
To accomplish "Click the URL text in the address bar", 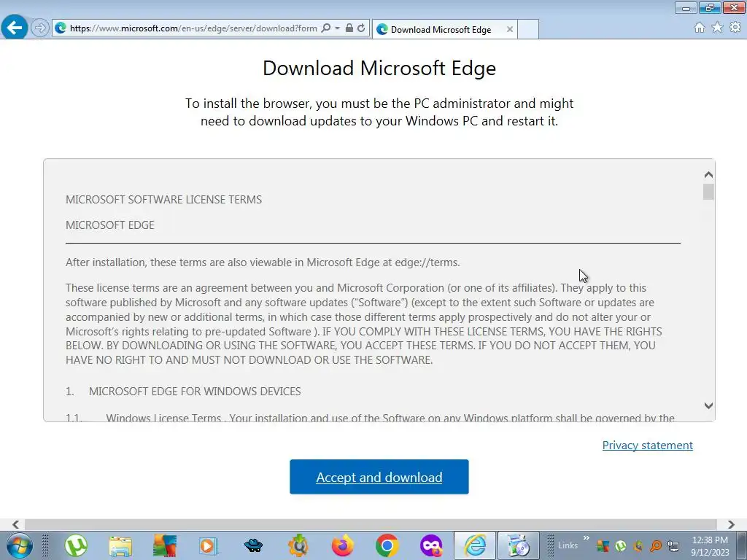I will point(193,28).
